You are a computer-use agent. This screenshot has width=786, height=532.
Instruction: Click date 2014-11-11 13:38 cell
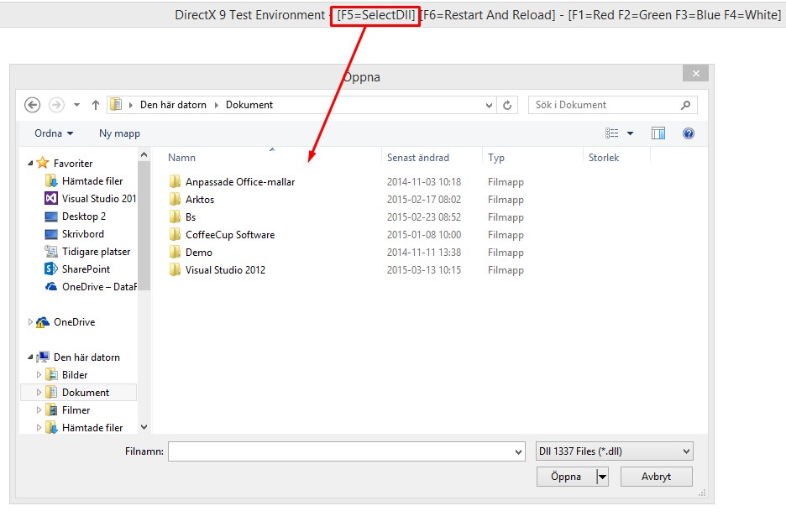[423, 252]
